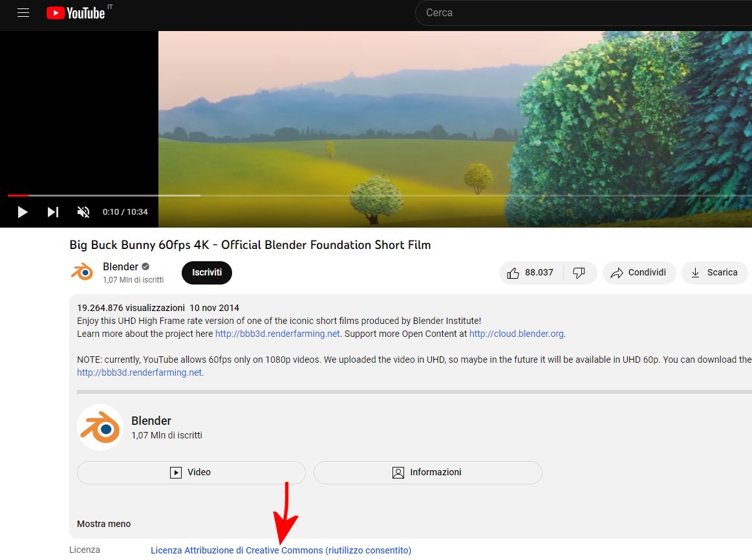This screenshot has width=752, height=560.
Task: Seek on the video progress bar
Action: [379, 196]
